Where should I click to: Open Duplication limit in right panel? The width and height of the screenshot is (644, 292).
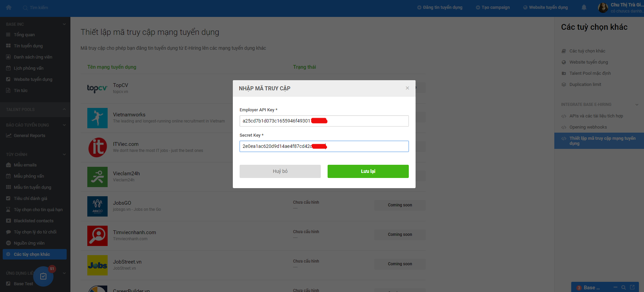pos(585,84)
